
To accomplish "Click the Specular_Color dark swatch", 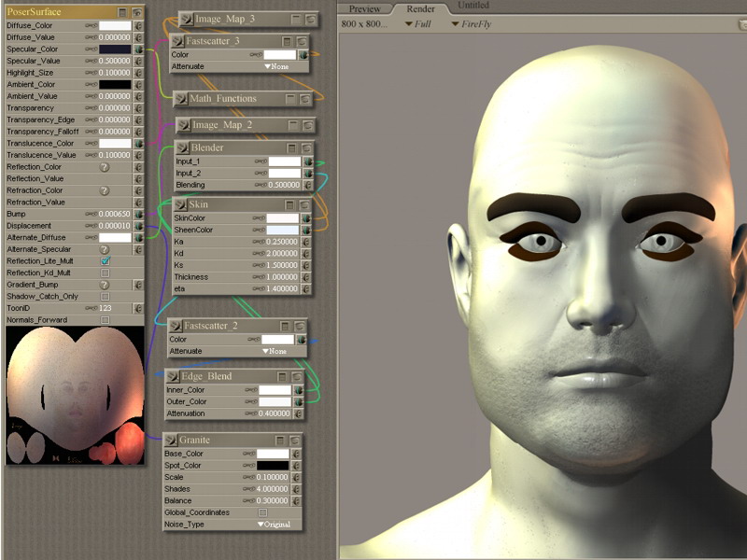I will click(115, 49).
